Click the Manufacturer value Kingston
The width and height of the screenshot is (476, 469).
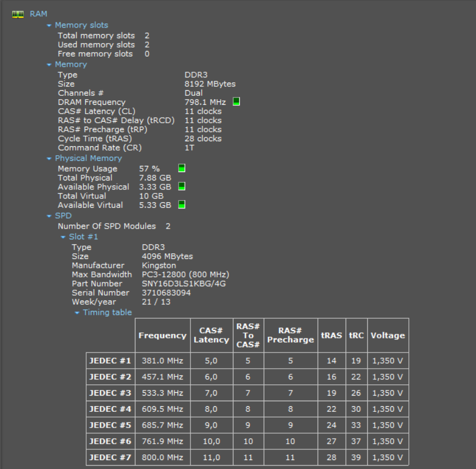pyautogui.click(x=159, y=265)
